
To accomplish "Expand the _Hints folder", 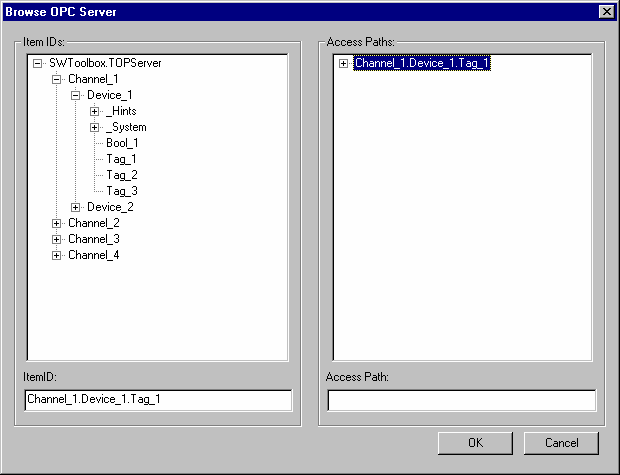I will 95,112.
